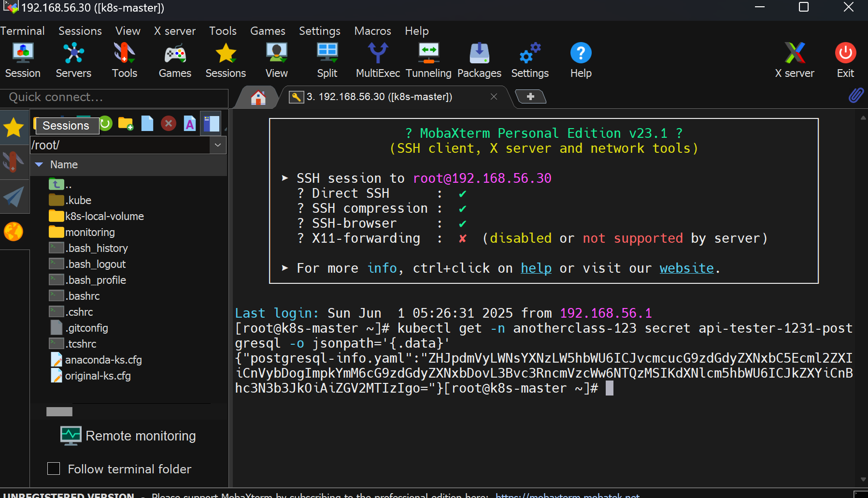
Task: Select the Sessions star sidebar tab
Action: point(14,128)
